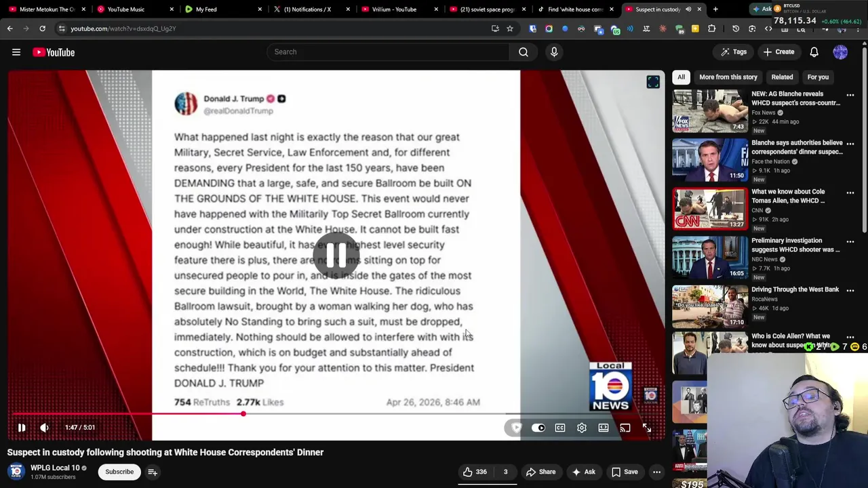Dislike the video (3)

505,472
